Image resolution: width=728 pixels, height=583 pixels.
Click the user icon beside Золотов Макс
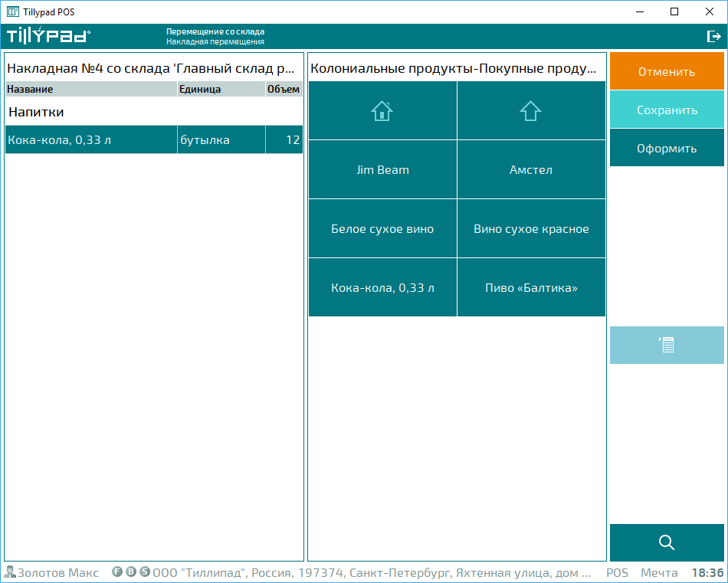[10, 572]
